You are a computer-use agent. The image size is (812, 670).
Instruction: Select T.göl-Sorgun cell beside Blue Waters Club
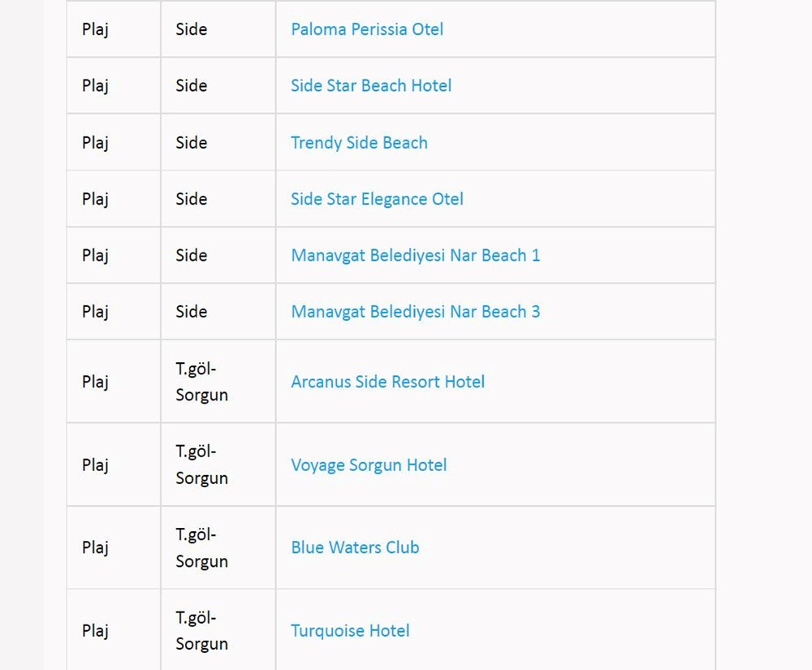[x=201, y=547]
